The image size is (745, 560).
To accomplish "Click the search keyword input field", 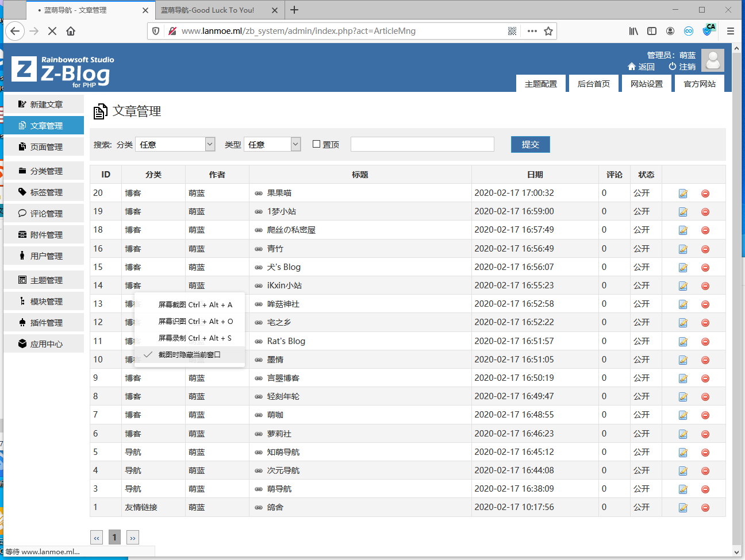I will tap(422, 144).
